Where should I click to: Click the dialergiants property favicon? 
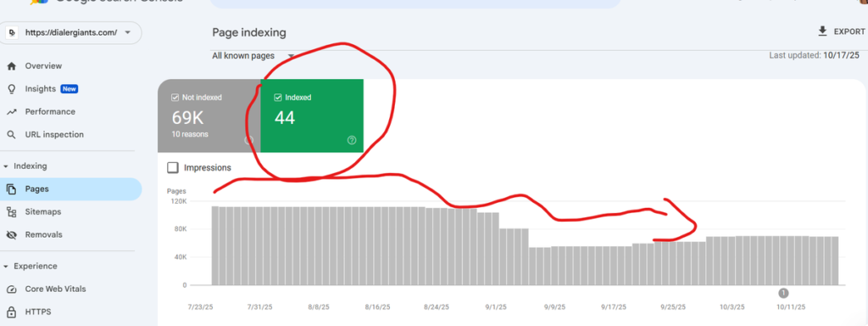[x=13, y=33]
